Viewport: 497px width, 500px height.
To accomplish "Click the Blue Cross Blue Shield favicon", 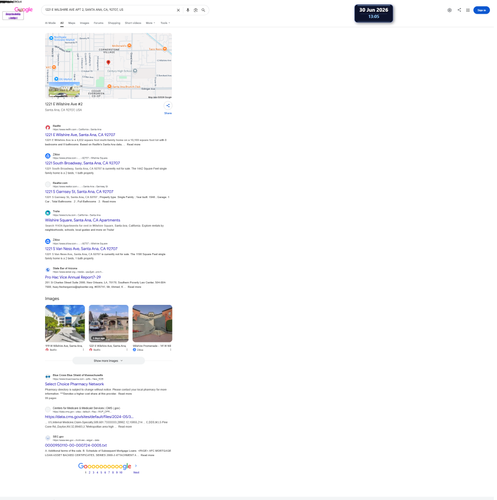I will pos(48,377).
